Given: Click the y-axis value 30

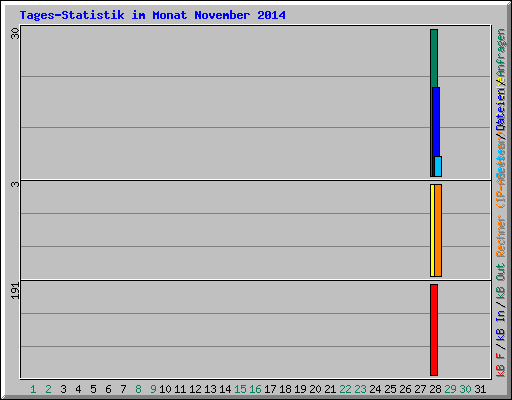Looking at the screenshot, I should [x=15, y=33].
